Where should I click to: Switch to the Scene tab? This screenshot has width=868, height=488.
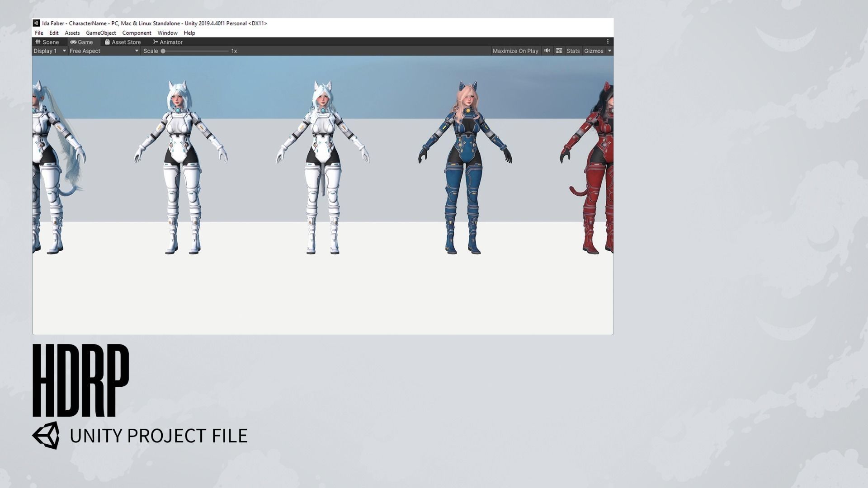click(x=47, y=42)
